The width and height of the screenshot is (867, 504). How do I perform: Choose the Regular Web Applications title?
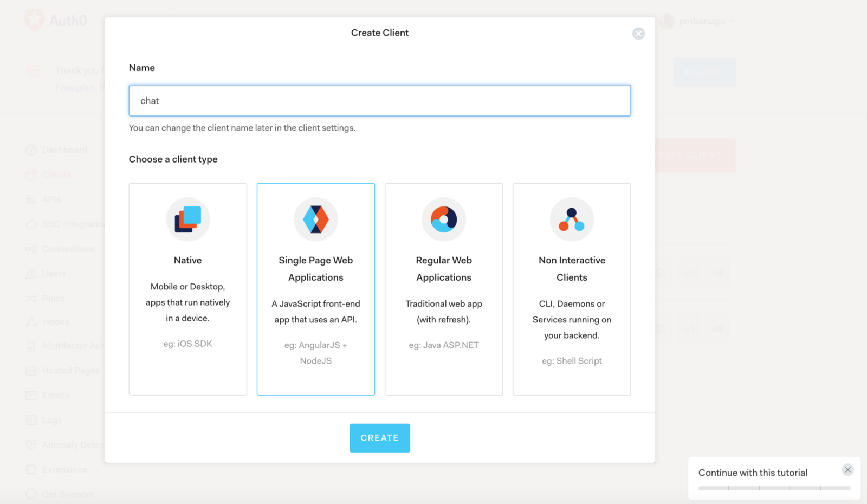pos(444,269)
